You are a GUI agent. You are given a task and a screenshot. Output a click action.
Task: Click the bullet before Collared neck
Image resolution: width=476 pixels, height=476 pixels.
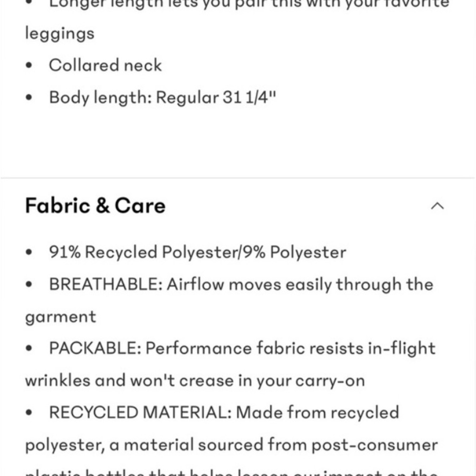coord(30,66)
